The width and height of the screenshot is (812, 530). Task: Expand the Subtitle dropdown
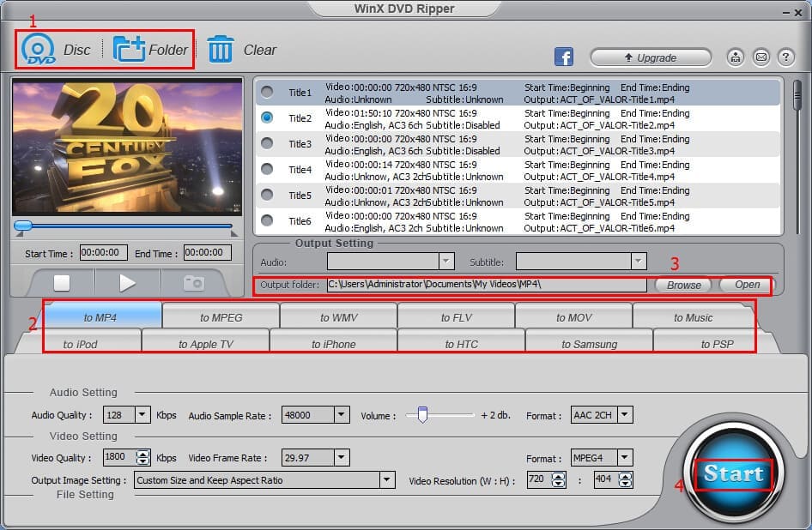click(638, 262)
